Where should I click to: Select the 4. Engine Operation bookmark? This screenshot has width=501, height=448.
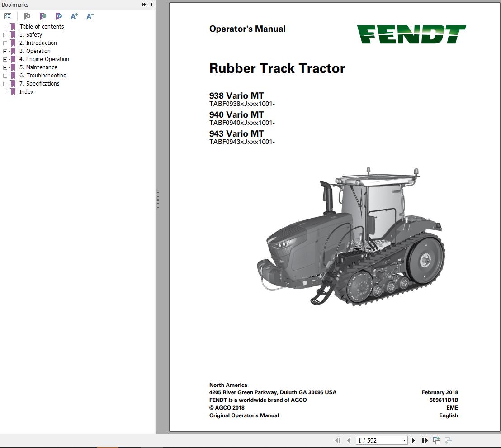tap(44, 59)
